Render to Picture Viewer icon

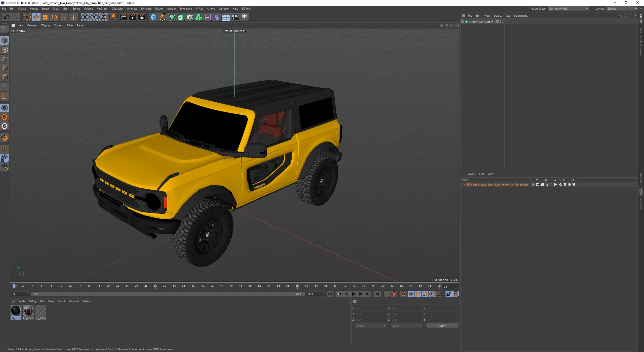point(133,17)
